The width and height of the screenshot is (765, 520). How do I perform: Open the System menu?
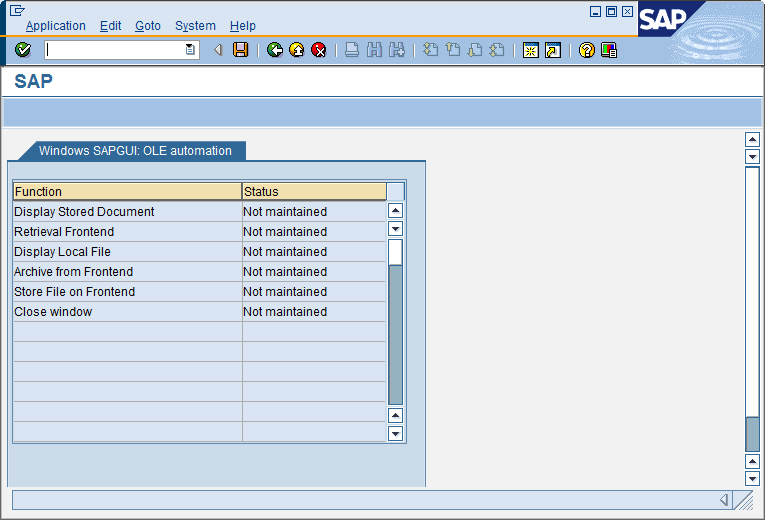click(195, 26)
